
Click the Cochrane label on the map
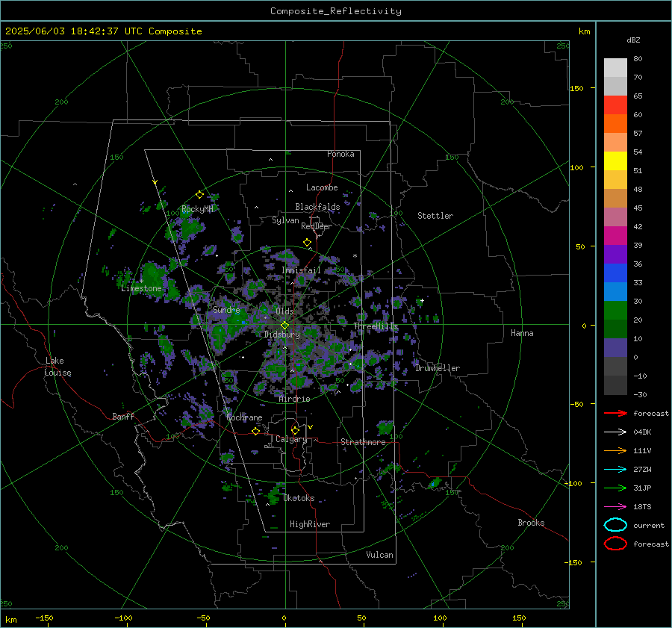coord(244,417)
